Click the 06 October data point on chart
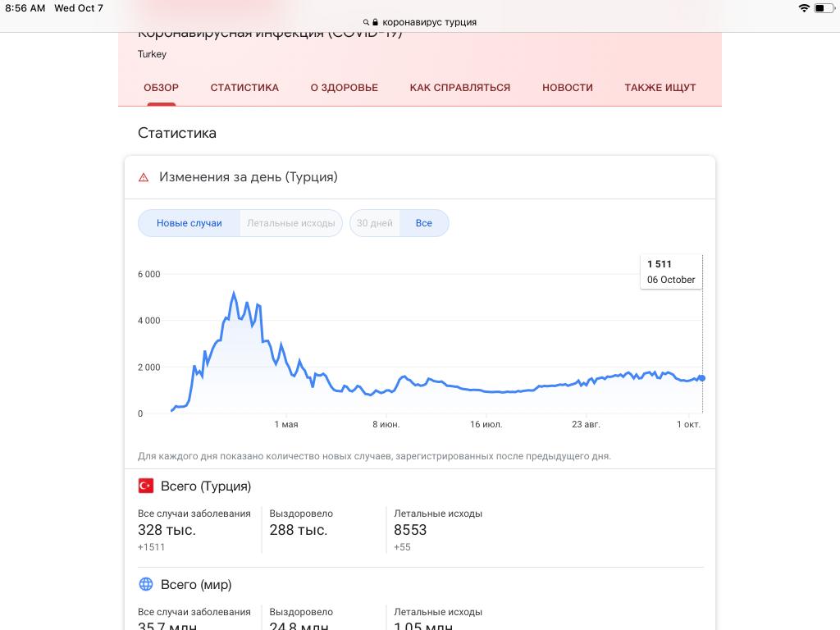 click(701, 378)
